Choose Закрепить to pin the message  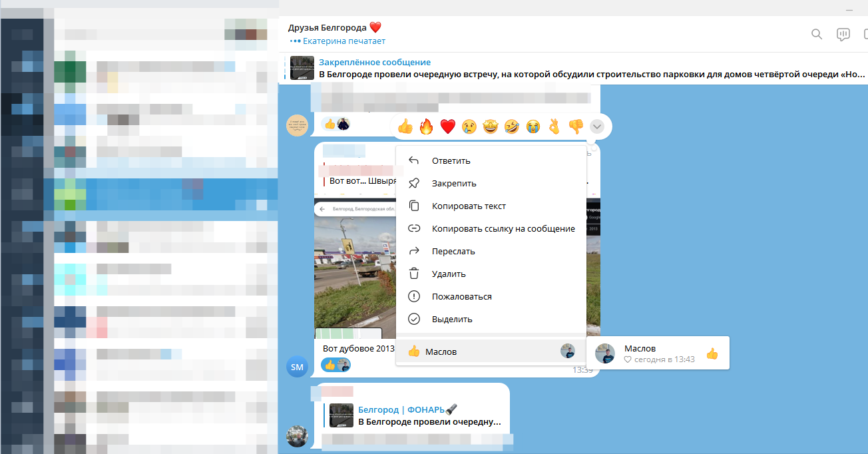pos(453,183)
